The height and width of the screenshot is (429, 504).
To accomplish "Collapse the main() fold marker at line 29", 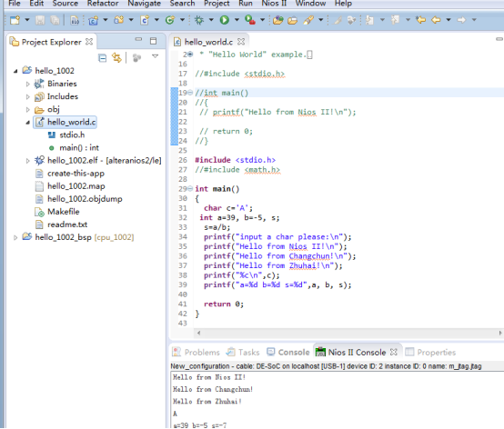I will (x=190, y=188).
